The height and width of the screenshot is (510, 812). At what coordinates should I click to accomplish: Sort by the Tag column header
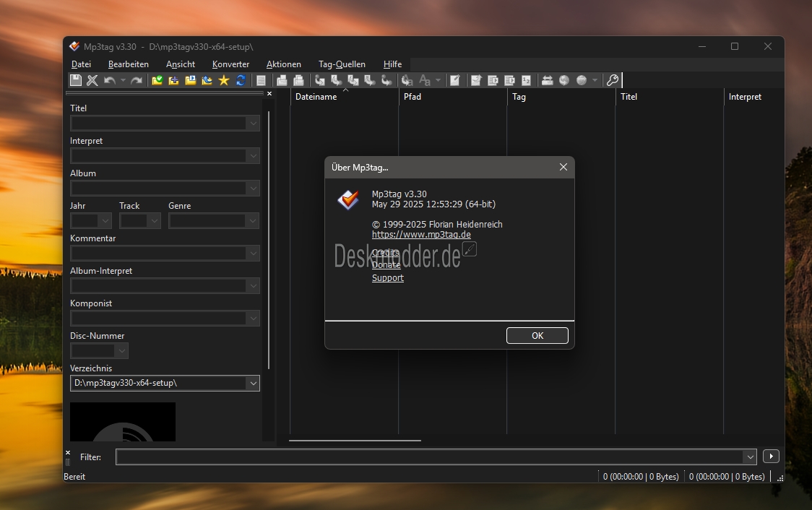coord(561,97)
